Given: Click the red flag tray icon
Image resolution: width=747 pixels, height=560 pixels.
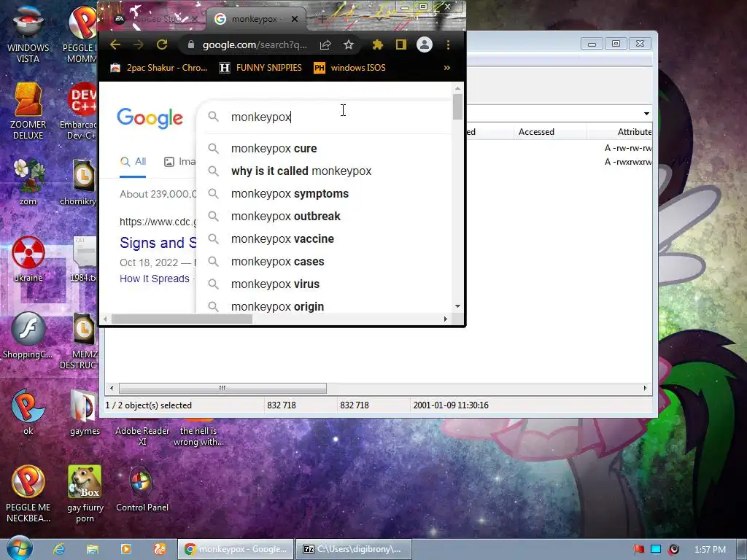Looking at the screenshot, I should [x=638, y=549].
